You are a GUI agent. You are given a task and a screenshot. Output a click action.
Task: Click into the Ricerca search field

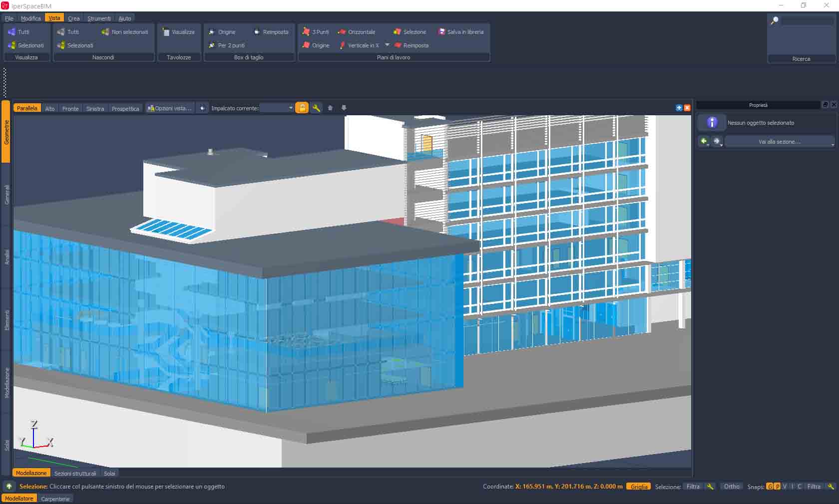808,21
